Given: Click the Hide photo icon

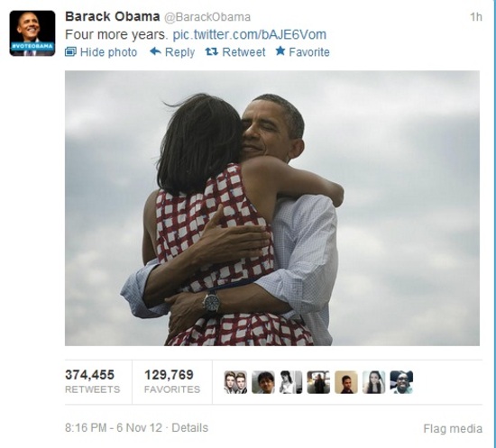Looking at the screenshot, I should [70, 51].
